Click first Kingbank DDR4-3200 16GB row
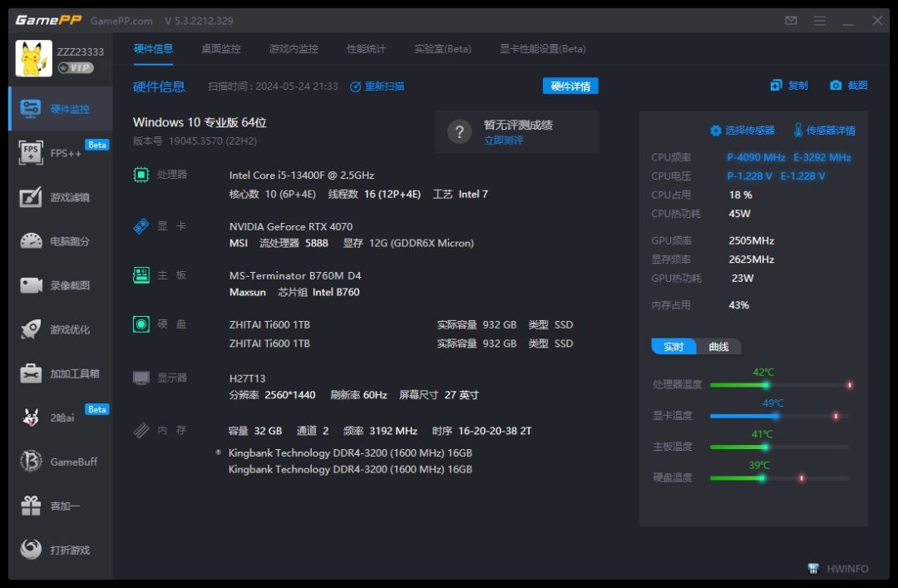Screen dimensions: 898x588 [351, 452]
